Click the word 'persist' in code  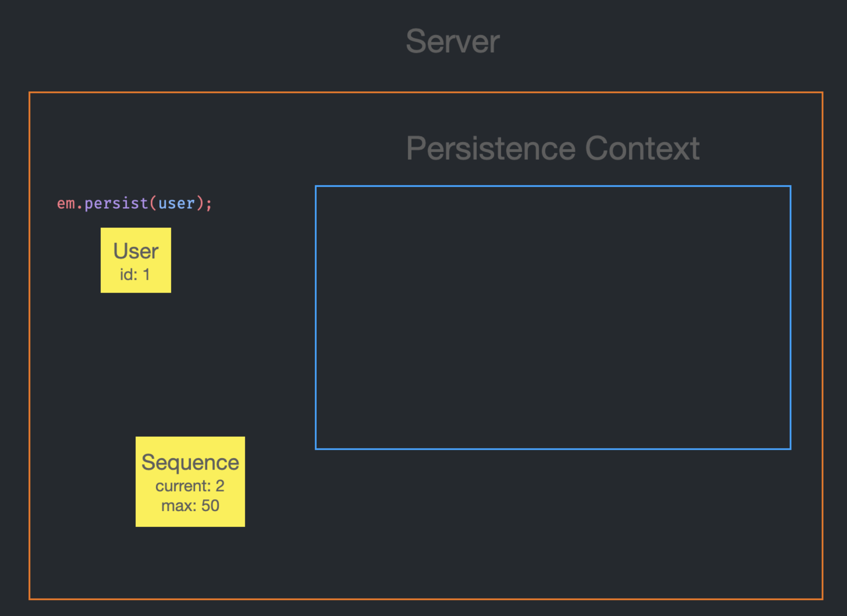(116, 204)
